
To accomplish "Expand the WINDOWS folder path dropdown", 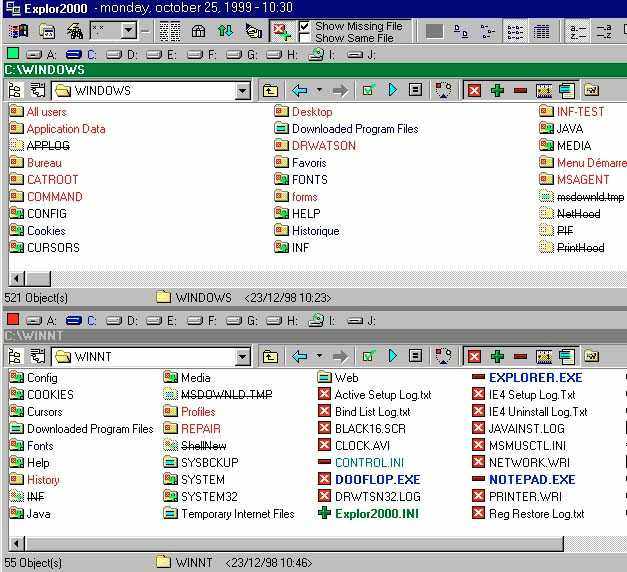I will tap(243, 91).
